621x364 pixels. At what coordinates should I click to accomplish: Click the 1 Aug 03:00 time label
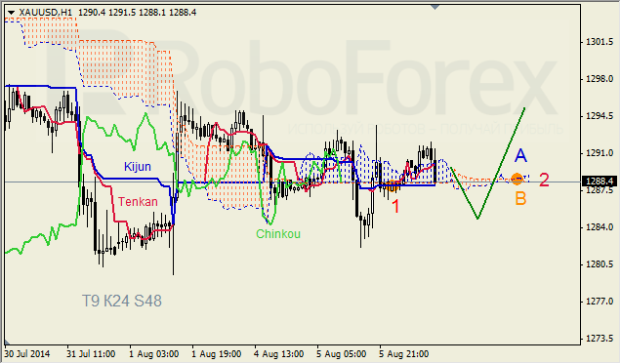[x=153, y=353]
